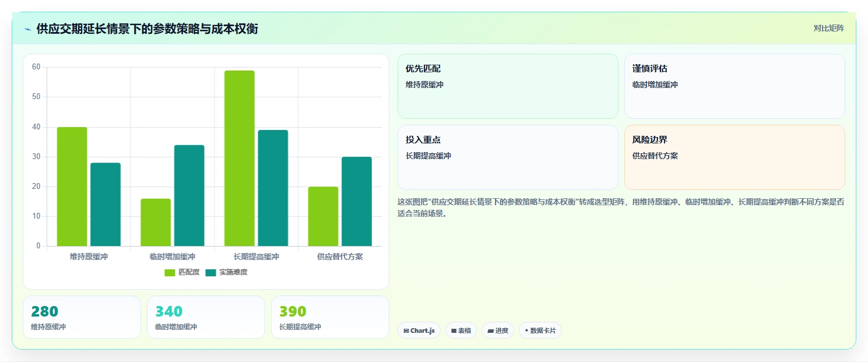Image resolution: width=868 pixels, height=362 pixels.
Task: Click the 表格 tag chip
Action: pyautogui.click(x=461, y=331)
